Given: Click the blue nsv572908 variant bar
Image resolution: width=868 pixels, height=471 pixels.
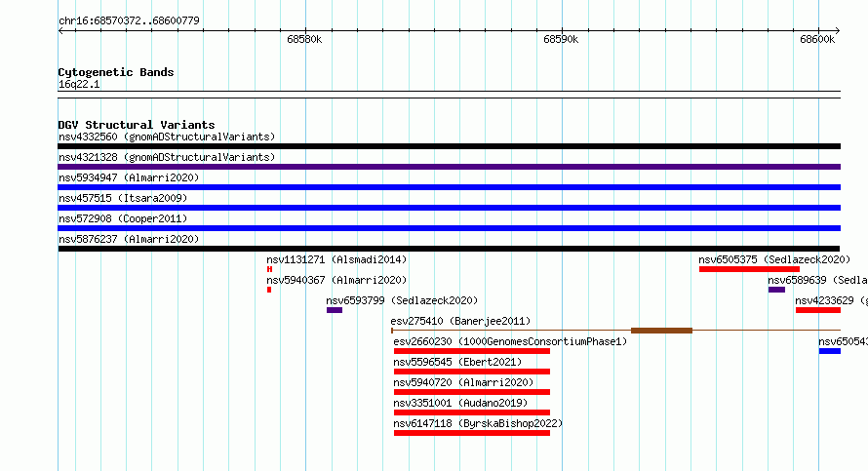Looking at the screenshot, I should [449, 228].
